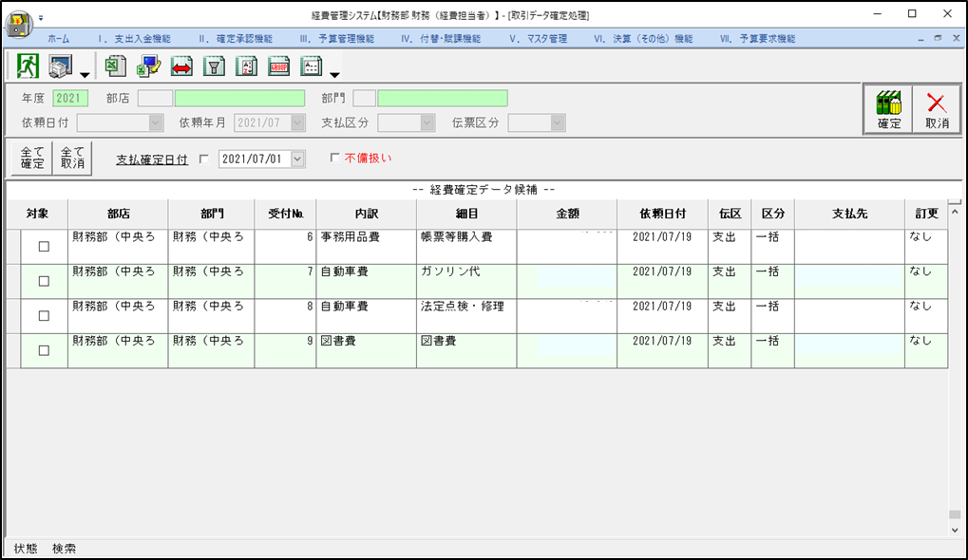This screenshot has height=560, width=968.
Task: Click the GROUP icon
Action: click(279, 66)
